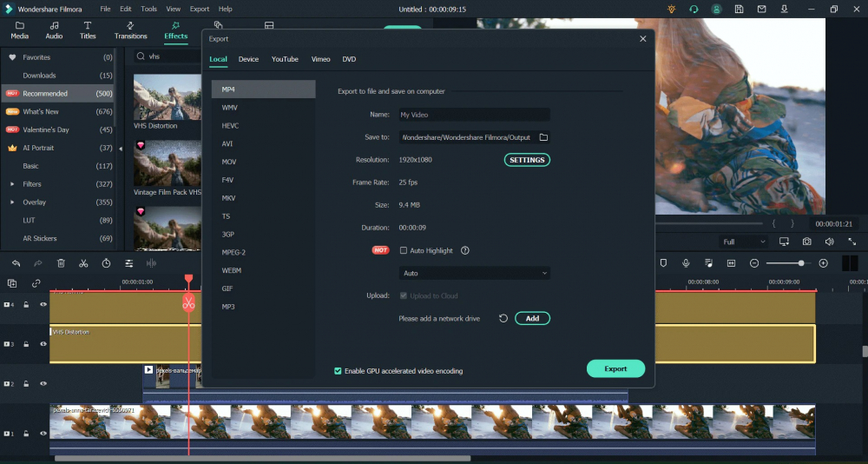This screenshot has width=868, height=464.
Task: Enable the Auto Highlight checkbox
Action: coord(403,250)
